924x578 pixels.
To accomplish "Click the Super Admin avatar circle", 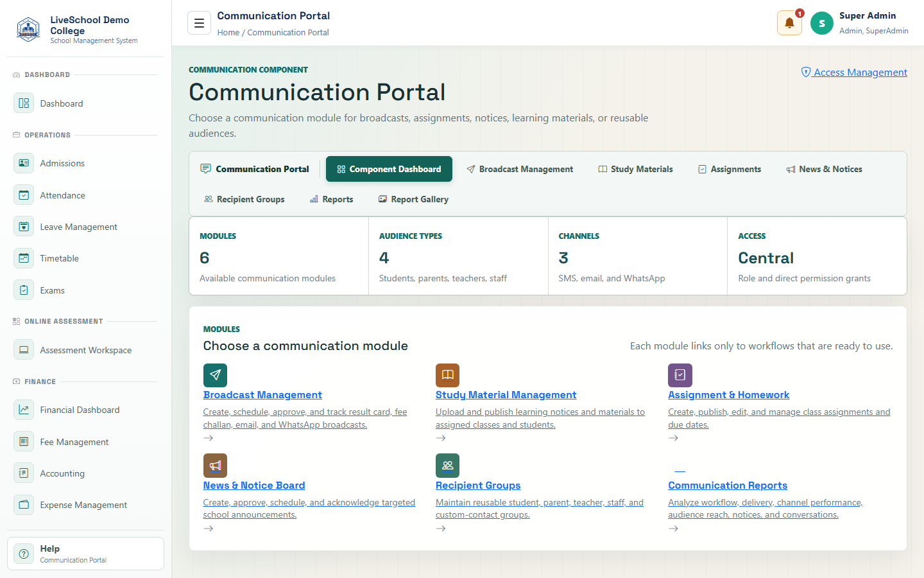I will [821, 23].
